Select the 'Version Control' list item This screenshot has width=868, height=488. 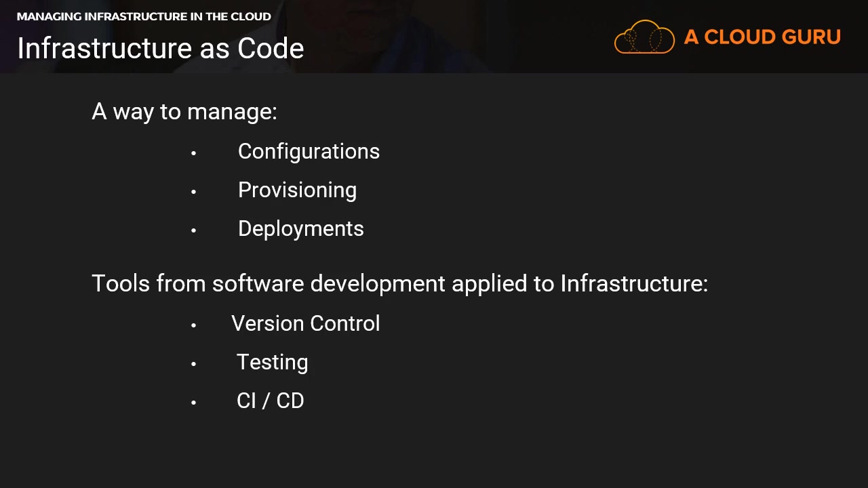[305, 323]
